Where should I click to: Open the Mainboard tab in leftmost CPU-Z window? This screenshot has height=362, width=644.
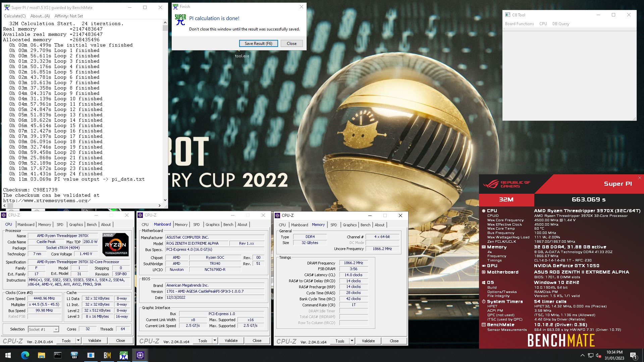[26, 225]
